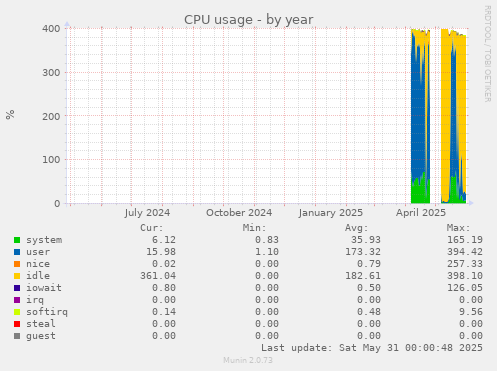Click the yellow idle area of the graph
Viewport: 497px width, 371px height.
coord(445,117)
